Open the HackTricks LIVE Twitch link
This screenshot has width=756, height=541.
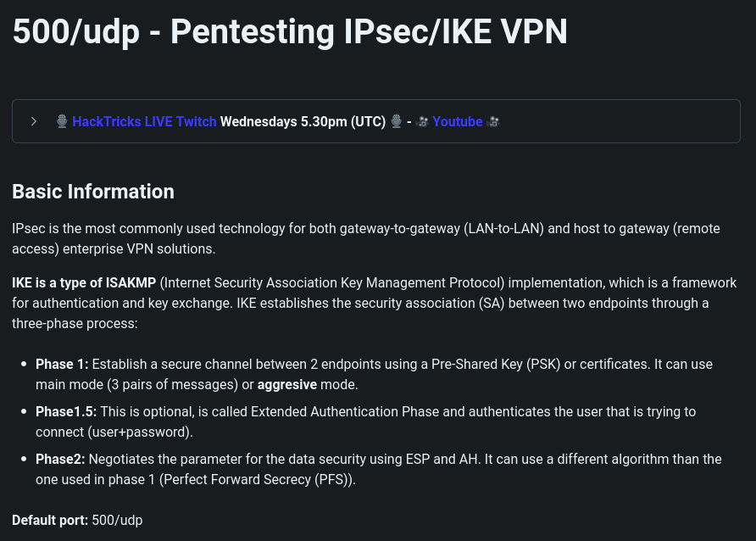(144, 121)
